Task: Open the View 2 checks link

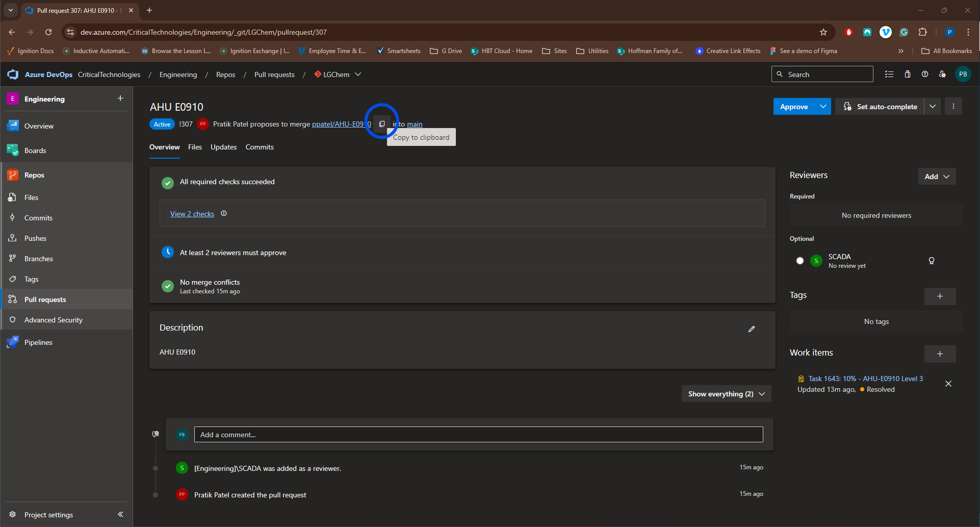Action: pos(192,214)
